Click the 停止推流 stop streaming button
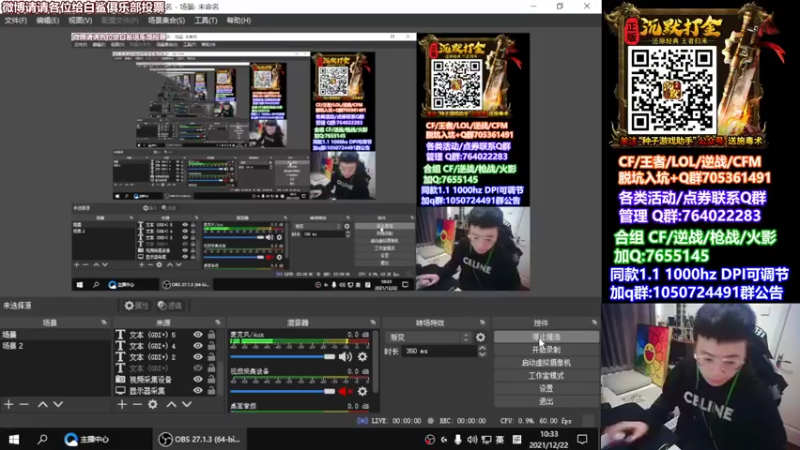This screenshot has width=800, height=450. pos(546,337)
